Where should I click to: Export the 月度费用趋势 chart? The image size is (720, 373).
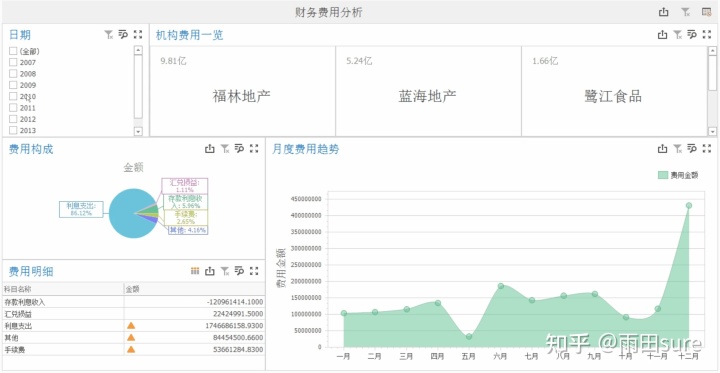pos(662,148)
